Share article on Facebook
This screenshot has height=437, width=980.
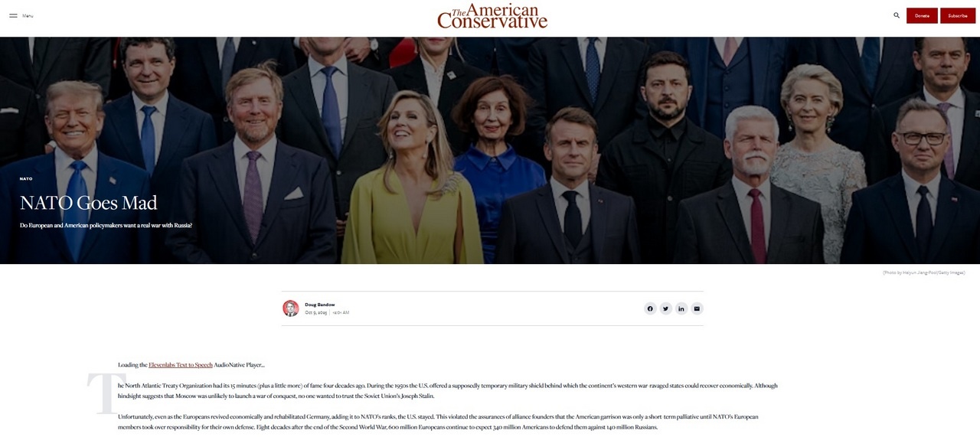650,308
